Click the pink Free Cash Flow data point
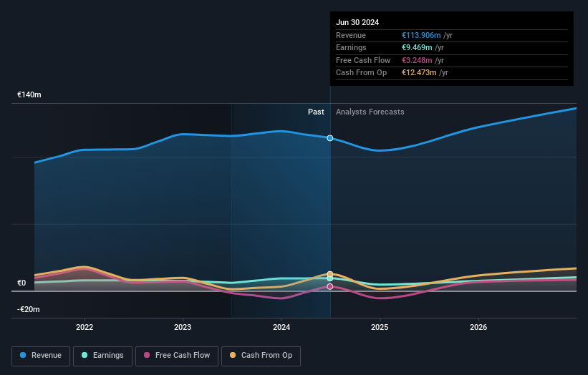 coord(330,286)
